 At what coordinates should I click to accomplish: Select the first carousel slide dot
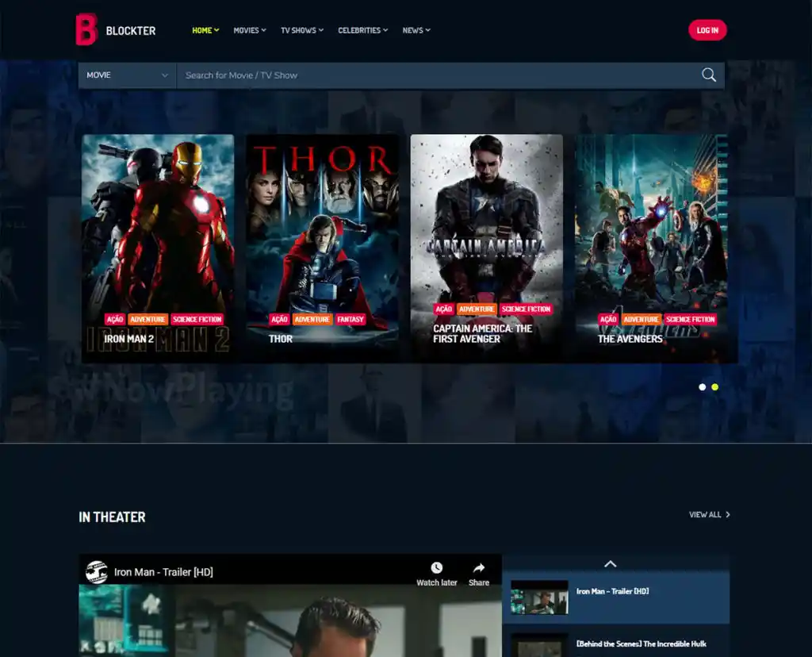[702, 387]
